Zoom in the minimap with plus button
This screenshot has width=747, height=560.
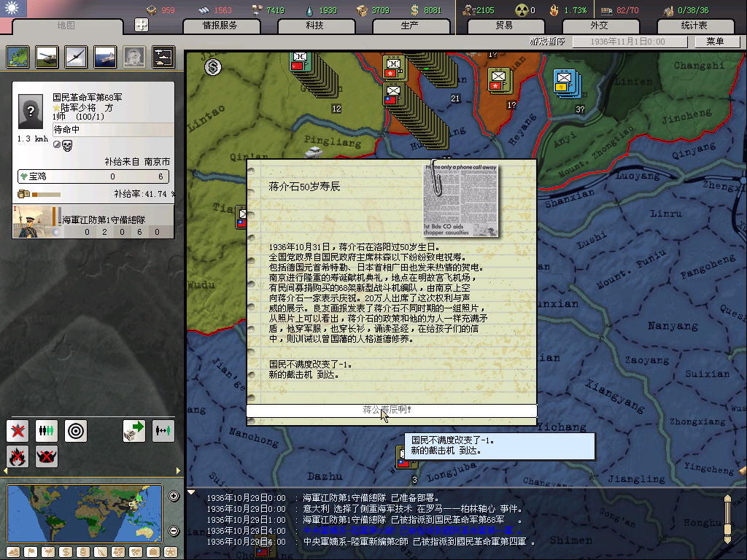pos(174,496)
